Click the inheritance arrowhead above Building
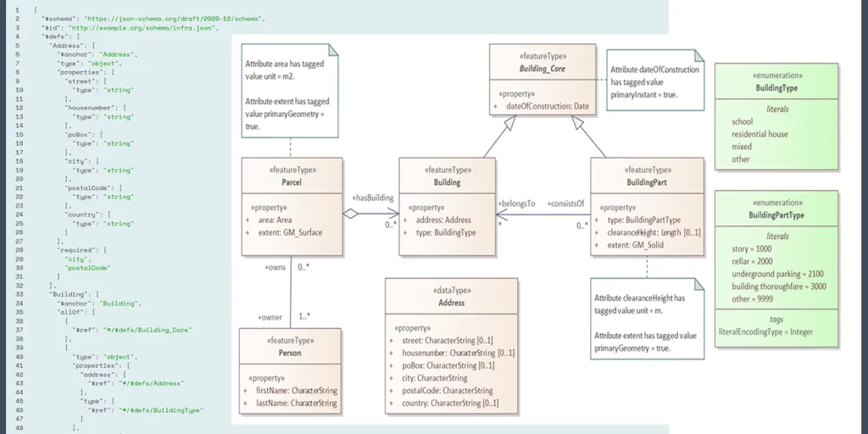Viewport: 868px width, 434px height. (x=509, y=124)
